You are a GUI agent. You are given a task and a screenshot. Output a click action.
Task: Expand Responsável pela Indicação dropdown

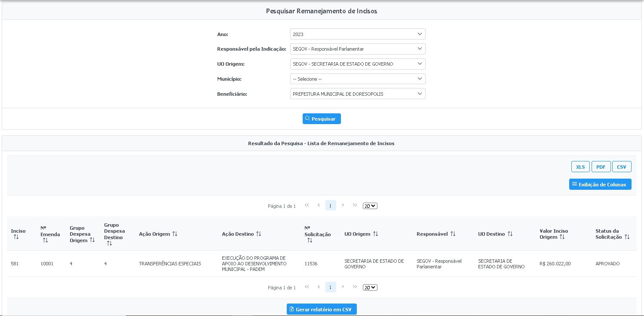[x=357, y=49]
